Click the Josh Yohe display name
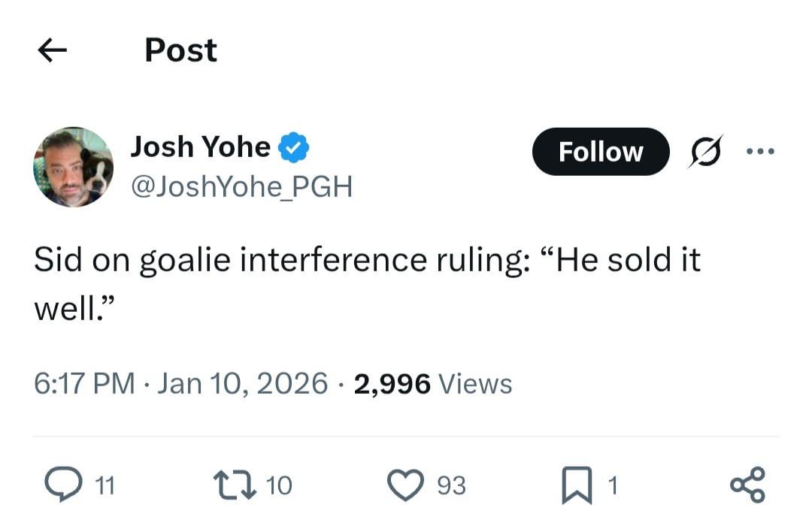 coord(201,147)
